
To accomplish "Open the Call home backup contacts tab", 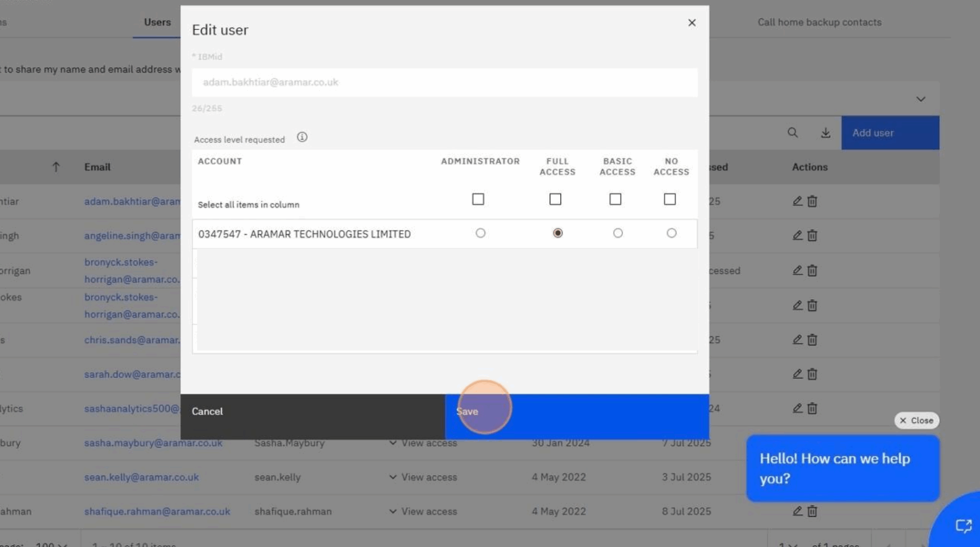I will coord(819,22).
